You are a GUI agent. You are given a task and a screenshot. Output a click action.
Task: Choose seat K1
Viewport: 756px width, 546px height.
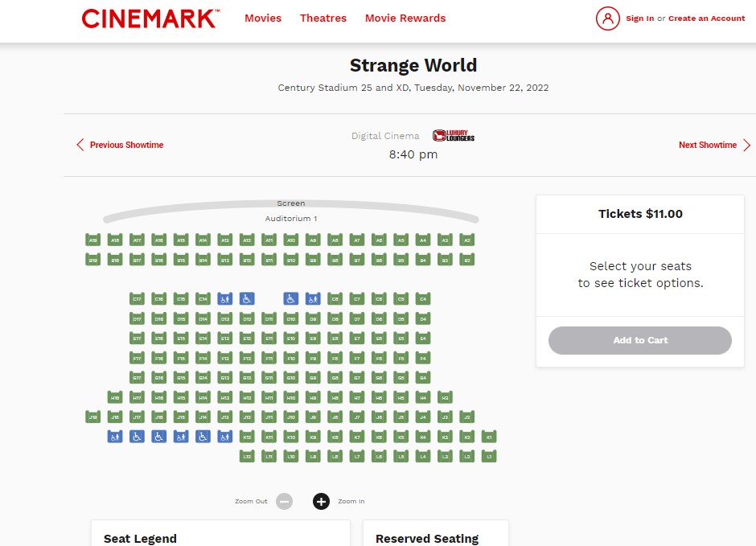tap(488, 437)
